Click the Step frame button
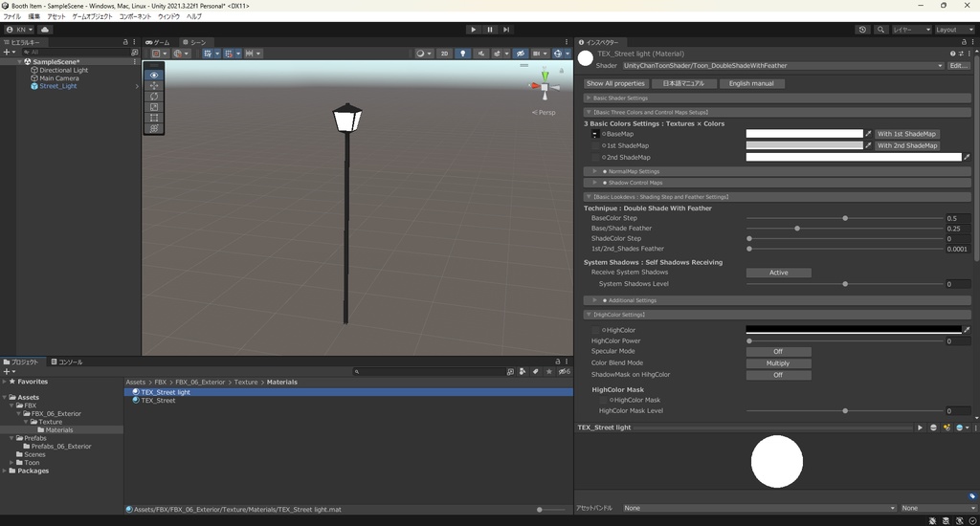Viewport: 980px width, 526px height. click(506, 30)
